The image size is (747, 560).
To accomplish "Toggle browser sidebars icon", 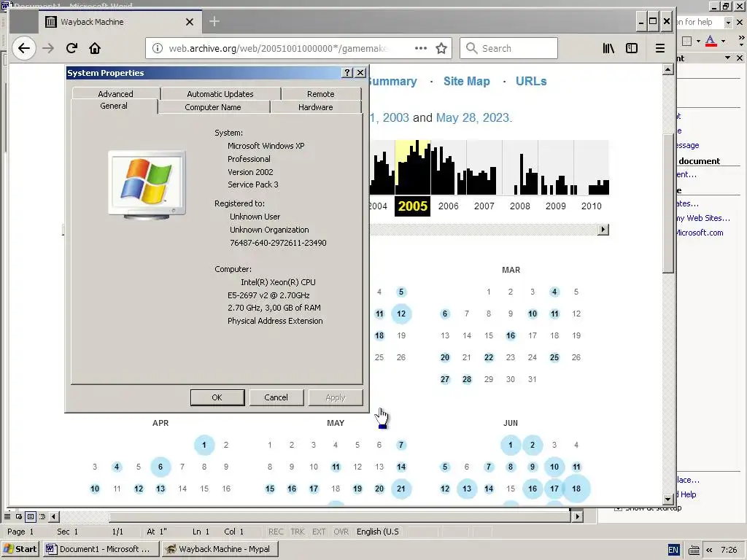I will click(632, 48).
